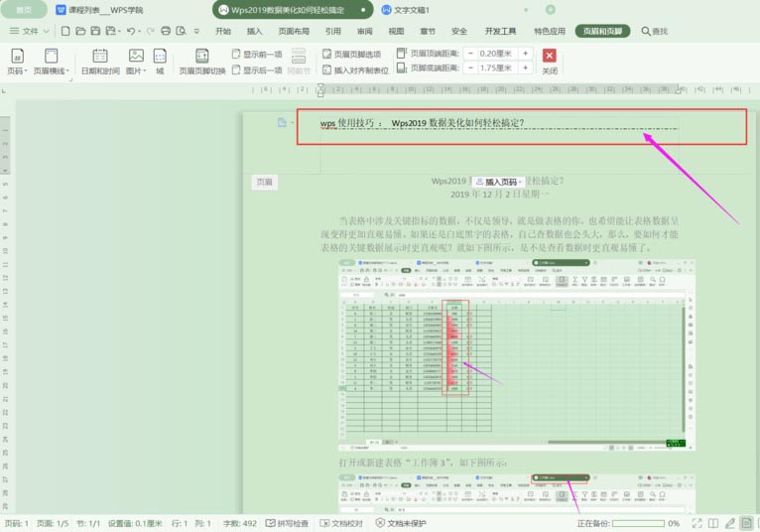Click the print icon
This screenshot has height=532, width=760.
[166, 31]
